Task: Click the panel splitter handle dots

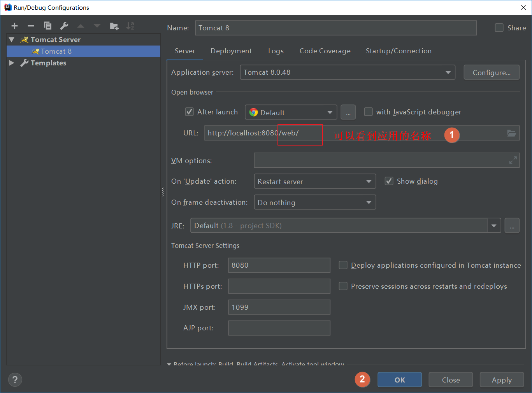Action: coord(163,192)
